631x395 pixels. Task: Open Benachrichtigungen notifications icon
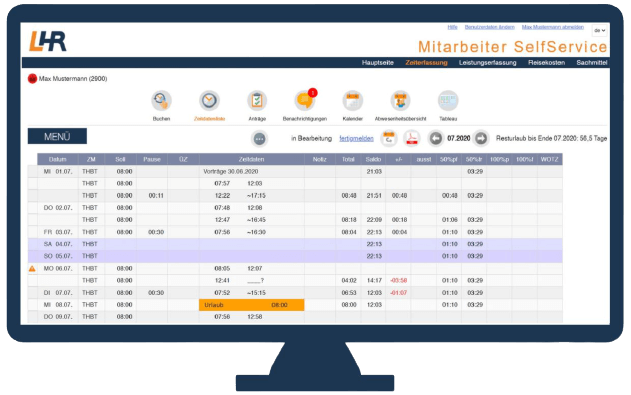click(305, 101)
